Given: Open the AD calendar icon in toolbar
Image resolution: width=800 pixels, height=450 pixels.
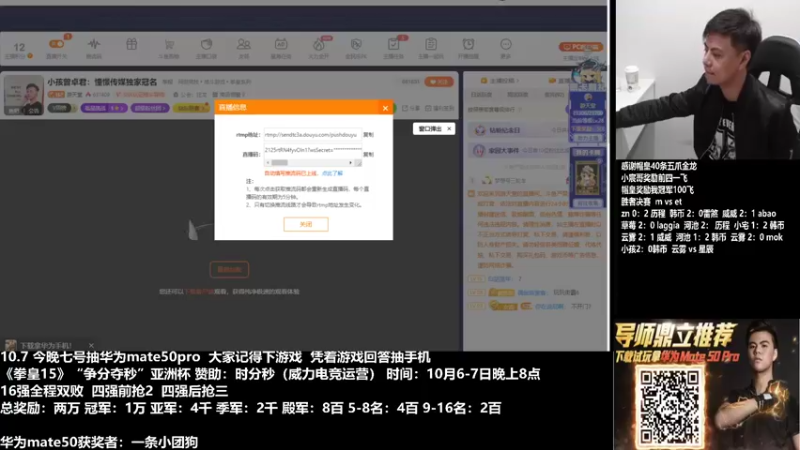Looking at the screenshot, I should tap(281, 44).
